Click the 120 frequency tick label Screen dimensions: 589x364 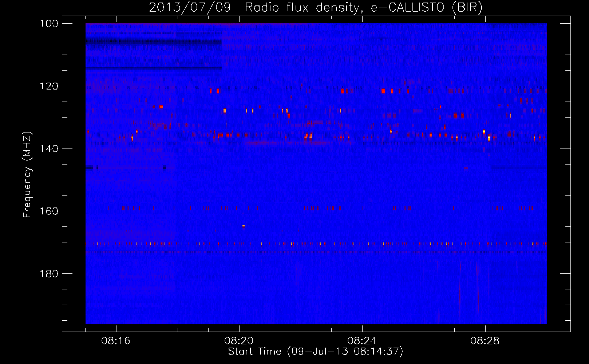pos(48,86)
